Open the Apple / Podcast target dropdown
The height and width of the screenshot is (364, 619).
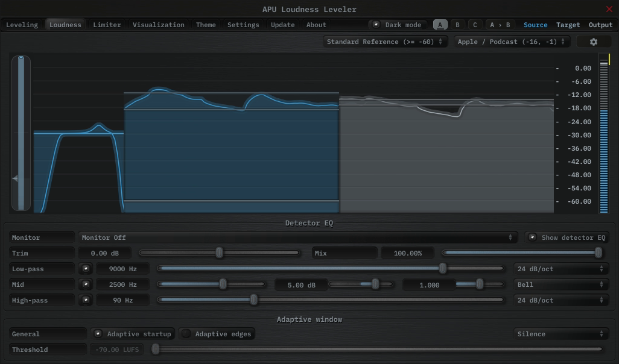pyautogui.click(x=510, y=41)
